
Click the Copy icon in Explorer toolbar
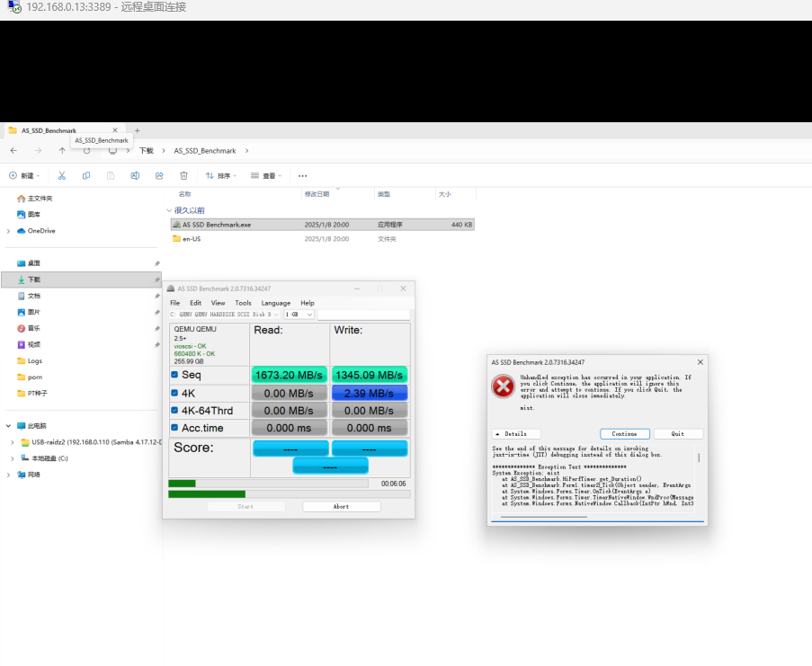point(86,176)
